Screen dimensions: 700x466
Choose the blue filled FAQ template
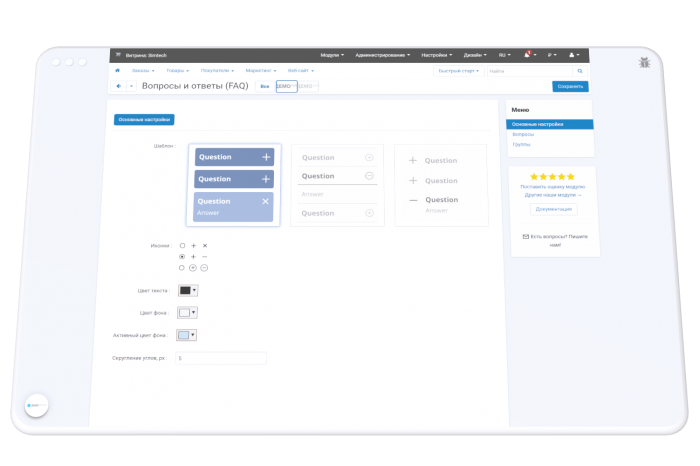point(233,185)
